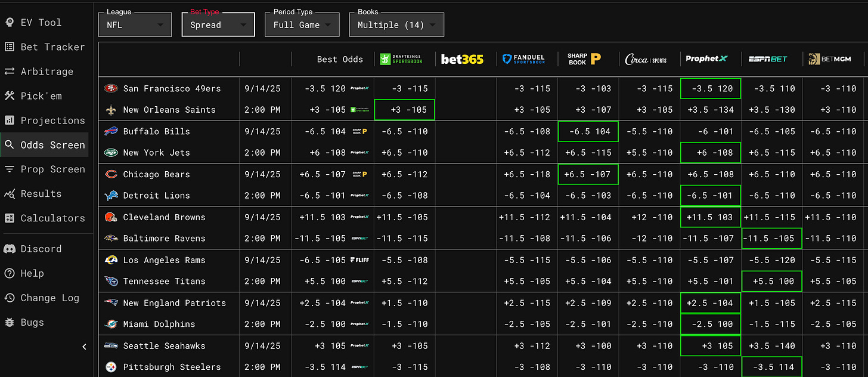Click the FanDuel Sportsbook column logo
868x377 pixels.
(523, 59)
